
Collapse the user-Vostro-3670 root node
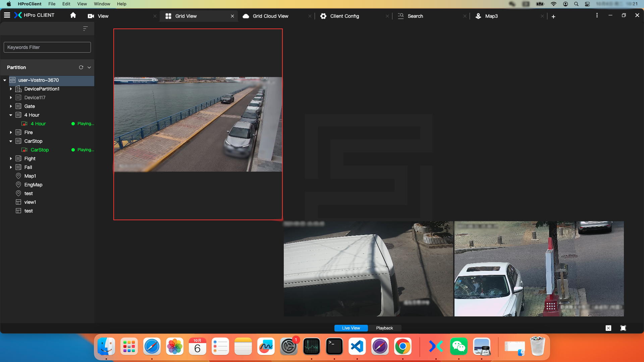pyautogui.click(x=5, y=80)
